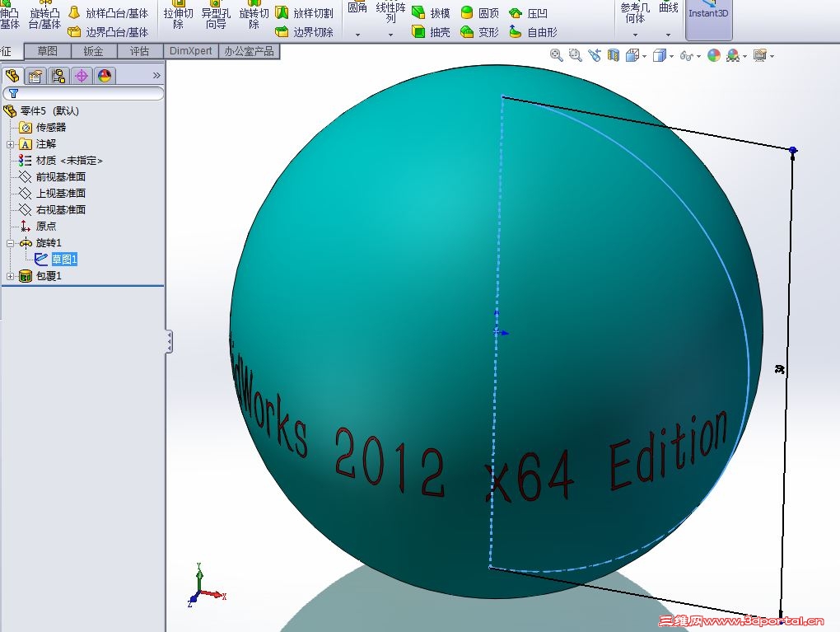Click the Display Style box icon
This screenshot has width=840, height=632.
(x=660, y=55)
